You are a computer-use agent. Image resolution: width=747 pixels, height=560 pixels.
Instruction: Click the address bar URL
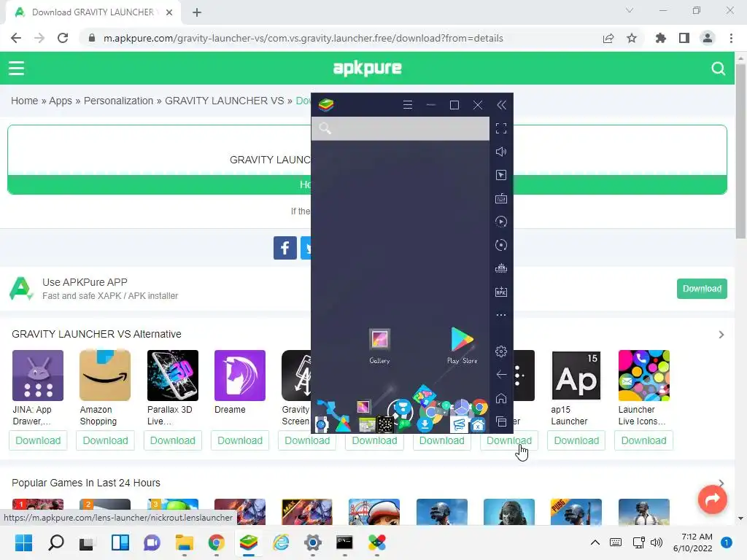coord(303,38)
